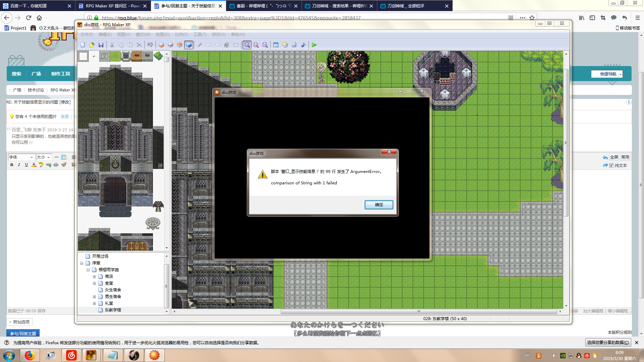Select the 1/1 zoom scale icon
This screenshot has width=644, height=362.
(247, 45)
